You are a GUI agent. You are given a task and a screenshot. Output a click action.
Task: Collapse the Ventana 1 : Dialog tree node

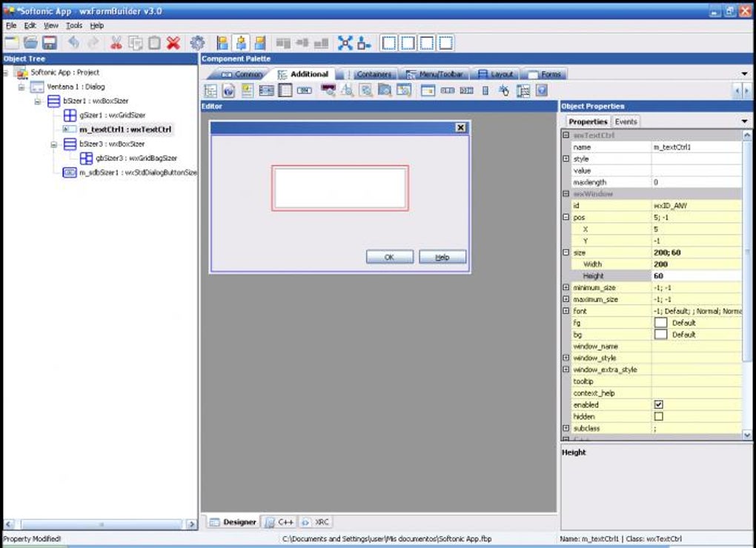[21, 87]
